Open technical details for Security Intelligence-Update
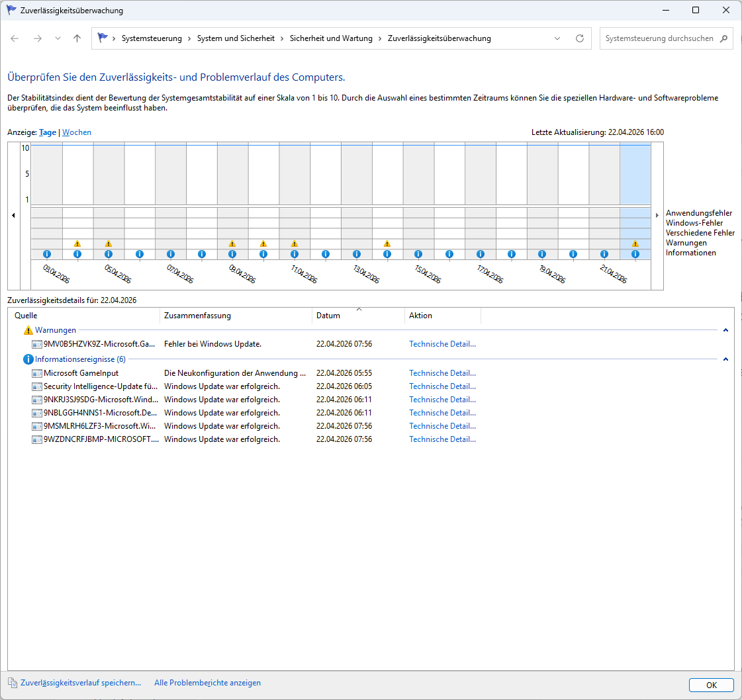 click(442, 386)
